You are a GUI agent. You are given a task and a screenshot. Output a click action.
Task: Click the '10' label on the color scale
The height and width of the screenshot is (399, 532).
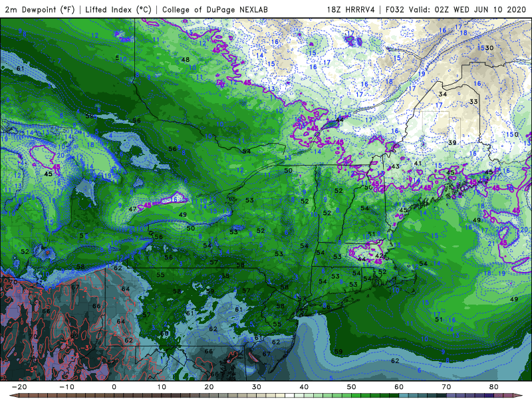[162, 387]
